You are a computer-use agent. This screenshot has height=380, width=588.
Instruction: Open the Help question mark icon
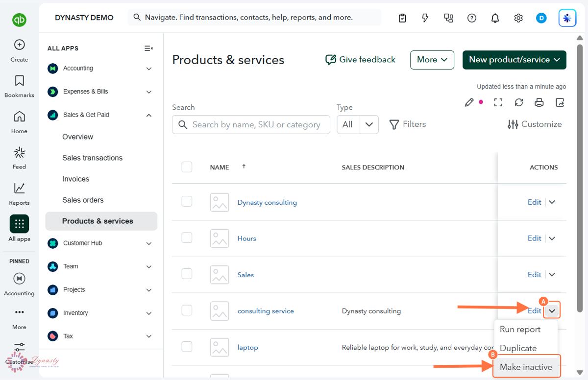click(472, 18)
